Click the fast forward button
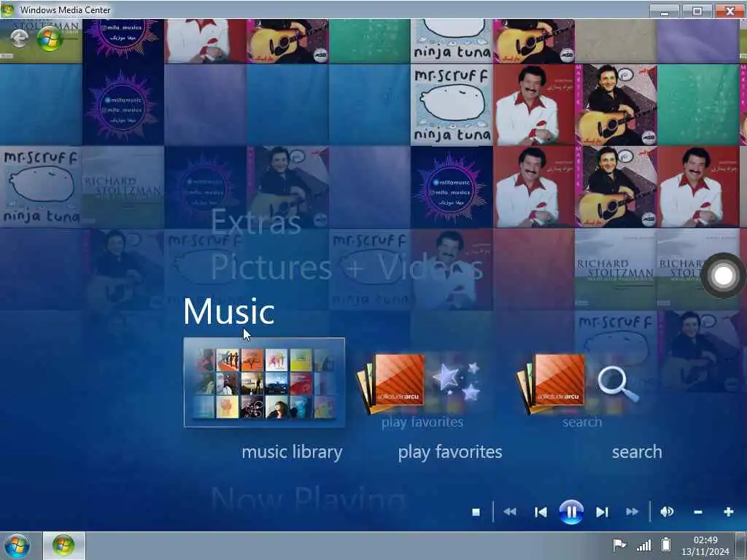 pos(632,512)
